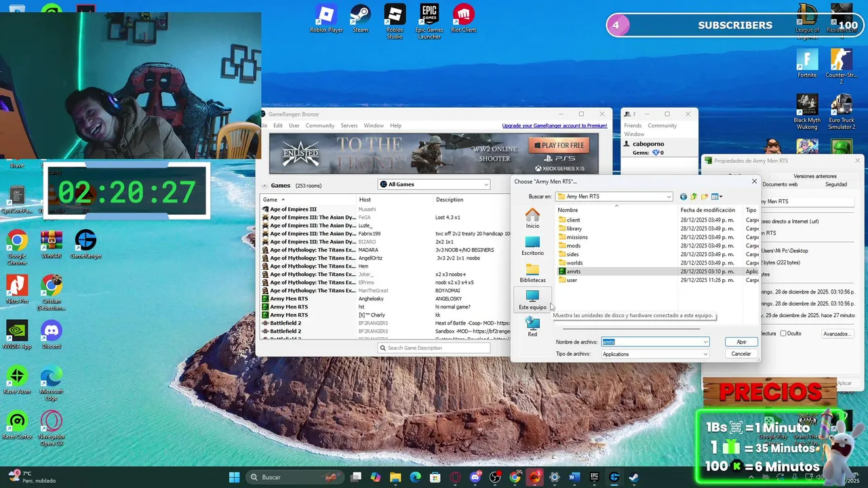This screenshot has width=868, height=488.
Task: Open the Steam desktop icon
Action: pyautogui.click(x=360, y=18)
